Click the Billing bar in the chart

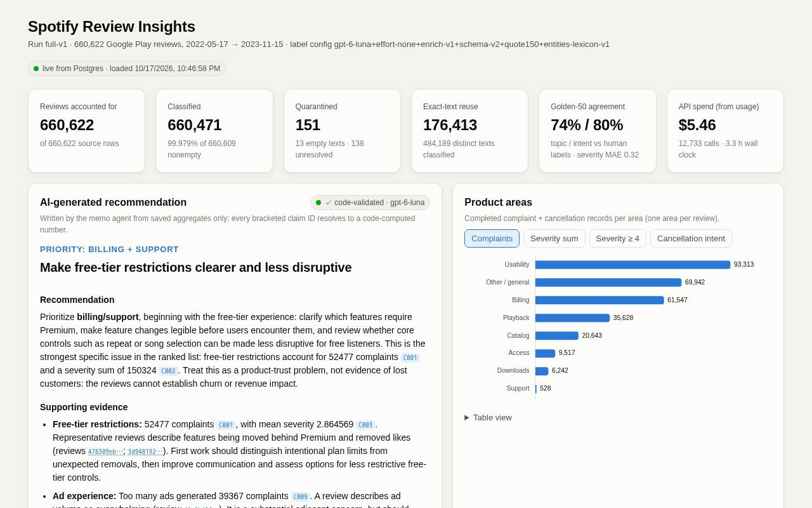(599, 300)
